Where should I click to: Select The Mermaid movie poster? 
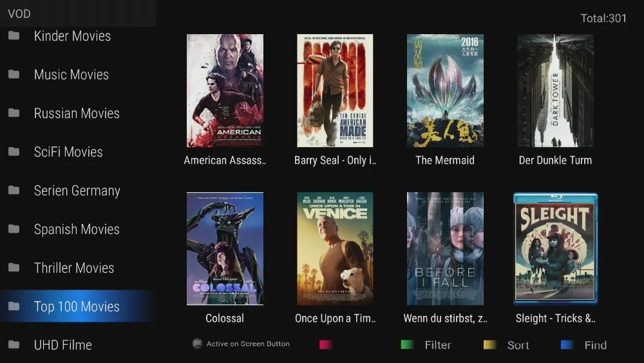(x=445, y=90)
